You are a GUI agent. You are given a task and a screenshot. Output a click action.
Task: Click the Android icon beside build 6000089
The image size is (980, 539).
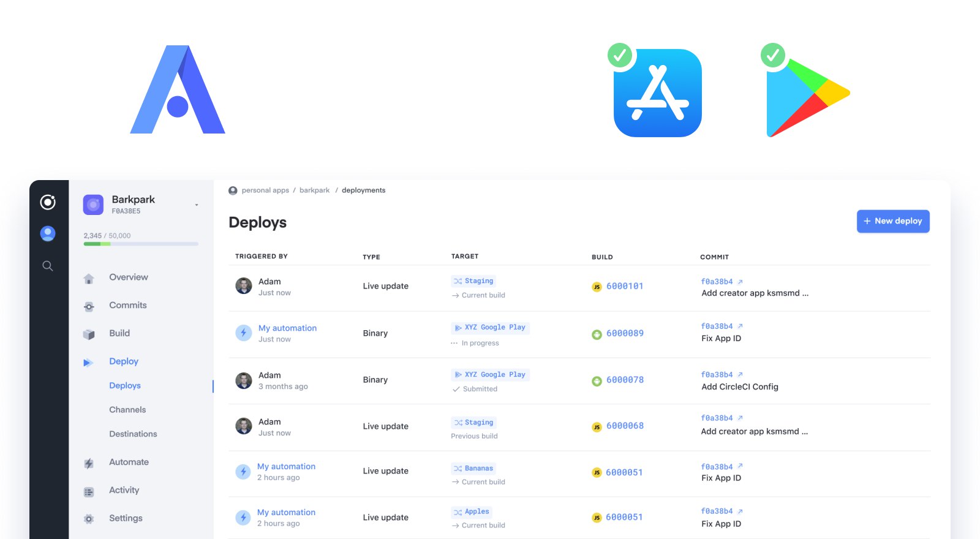click(x=597, y=334)
